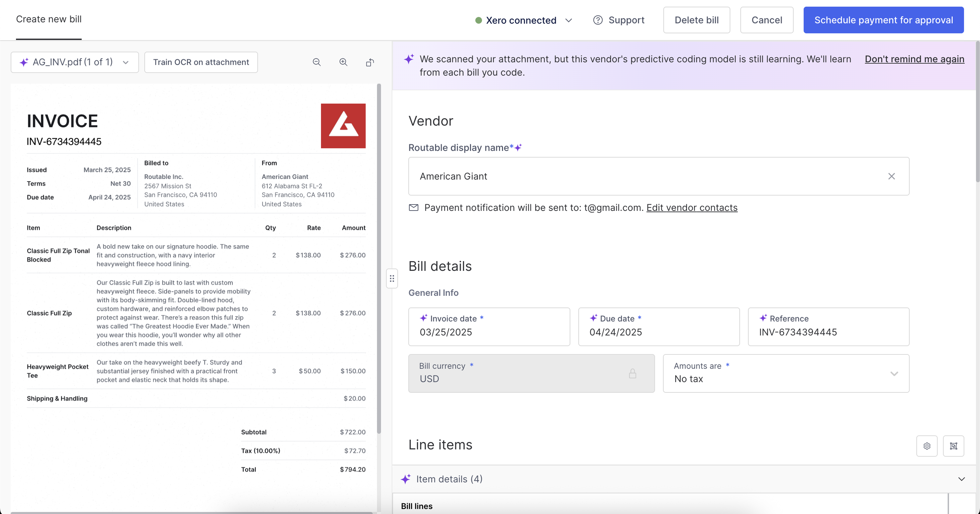Click the American Giant logo on invoice
Viewport: 980px width, 514px height.
click(x=343, y=126)
